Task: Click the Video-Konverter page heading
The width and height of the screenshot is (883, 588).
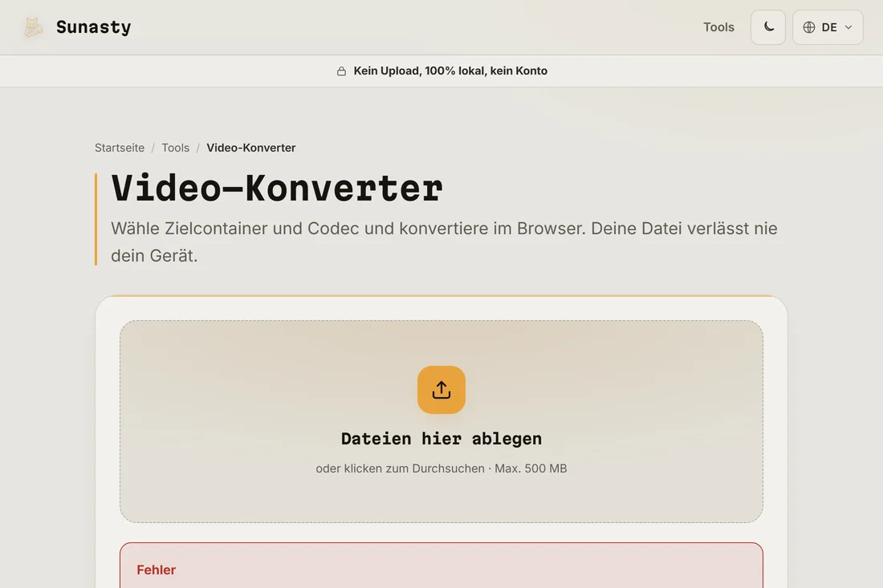Action: click(277, 188)
